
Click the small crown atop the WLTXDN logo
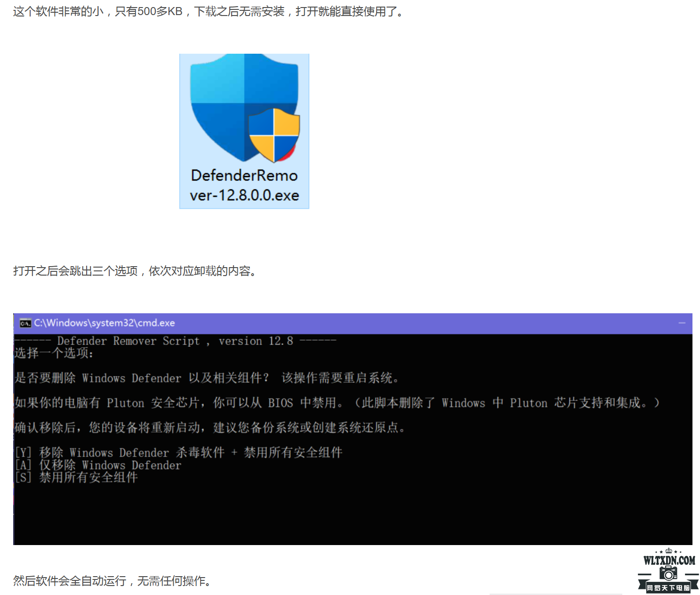click(x=668, y=551)
